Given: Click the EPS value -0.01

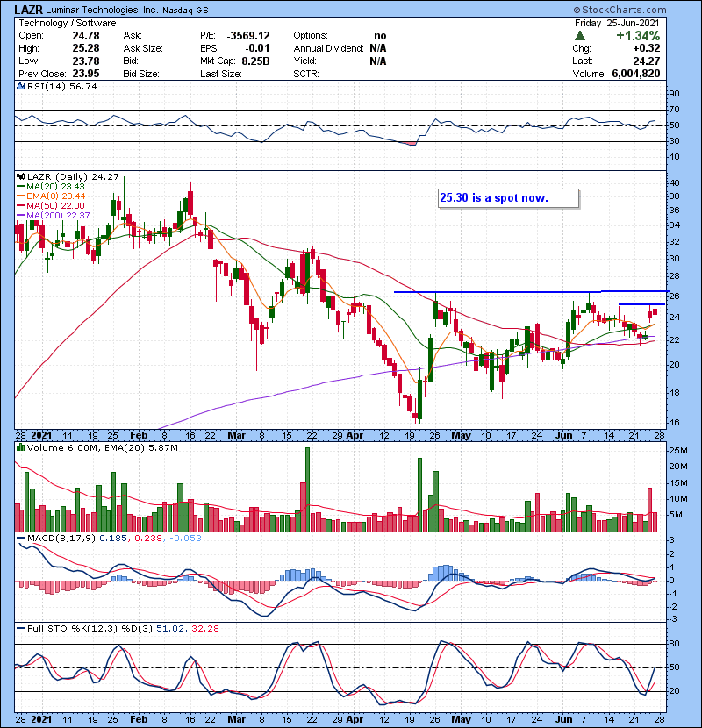Looking at the screenshot, I should point(257,48).
